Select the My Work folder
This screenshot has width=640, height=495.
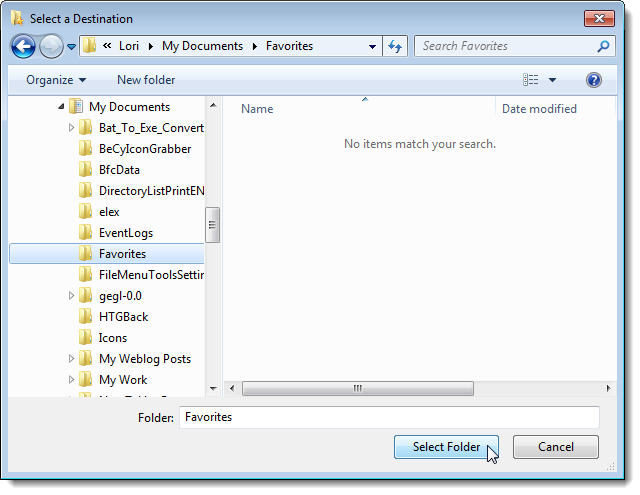[123, 380]
